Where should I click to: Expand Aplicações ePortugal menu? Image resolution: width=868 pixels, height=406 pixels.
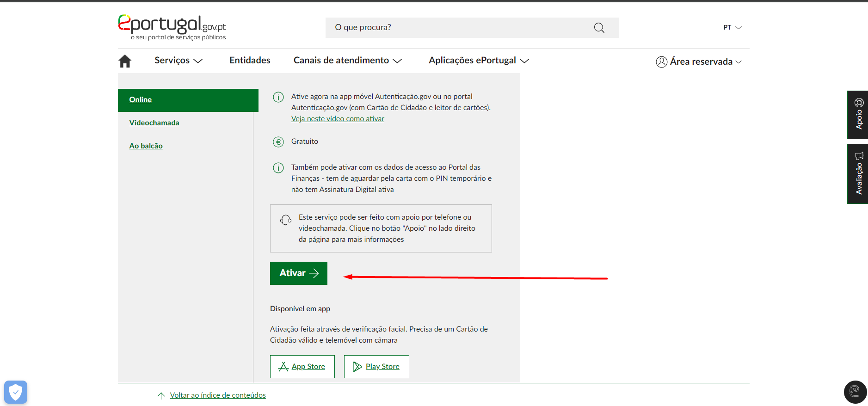coord(479,61)
